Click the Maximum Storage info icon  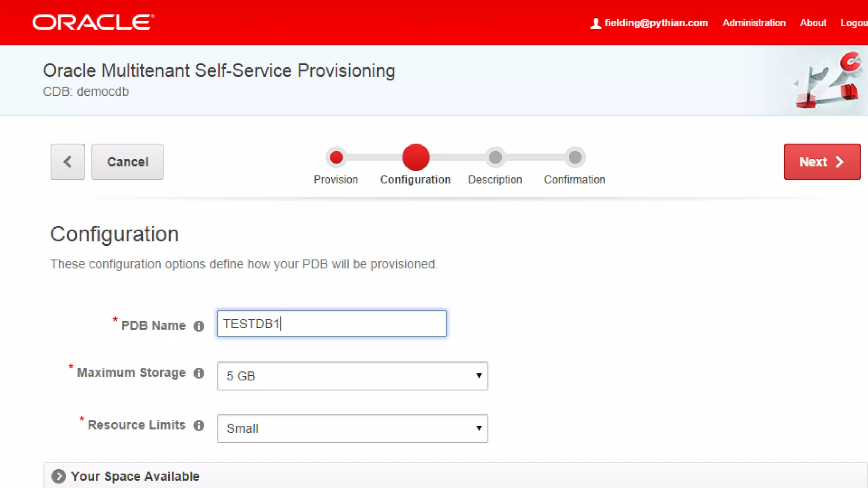(199, 373)
